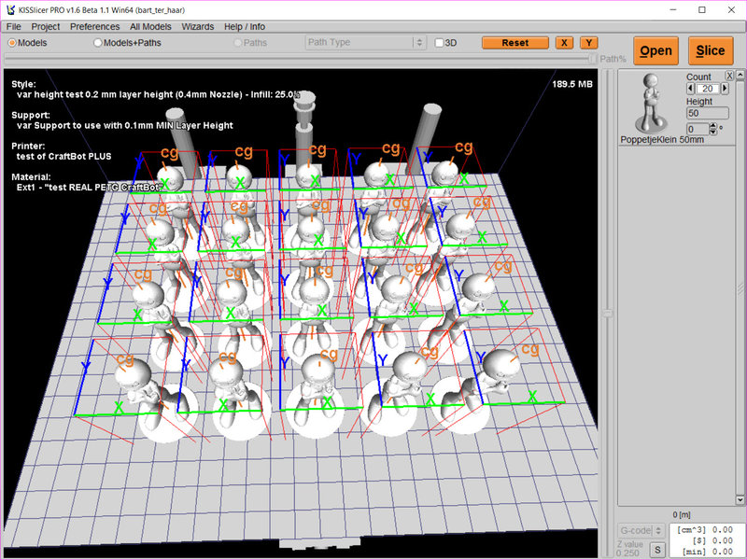Click the '189.5 MB' memory readout

point(572,84)
